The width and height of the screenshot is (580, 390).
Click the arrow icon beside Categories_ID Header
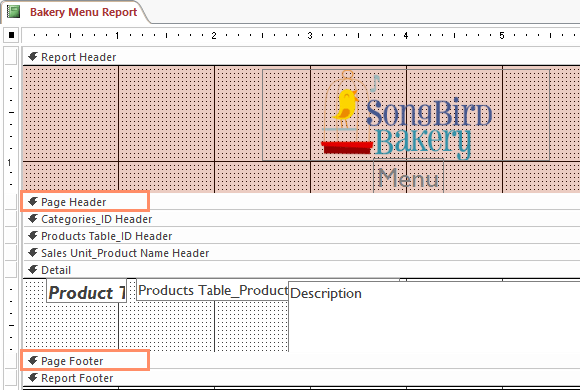(33, 218)
